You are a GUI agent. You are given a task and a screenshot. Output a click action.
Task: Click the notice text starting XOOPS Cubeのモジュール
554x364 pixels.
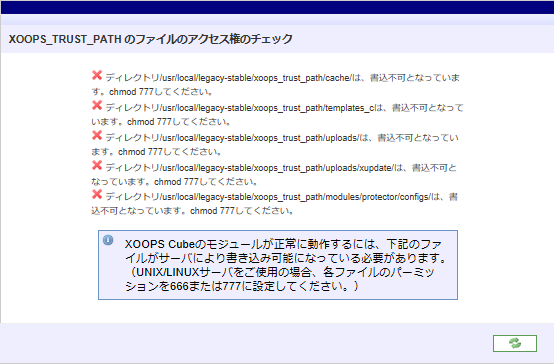285,265
